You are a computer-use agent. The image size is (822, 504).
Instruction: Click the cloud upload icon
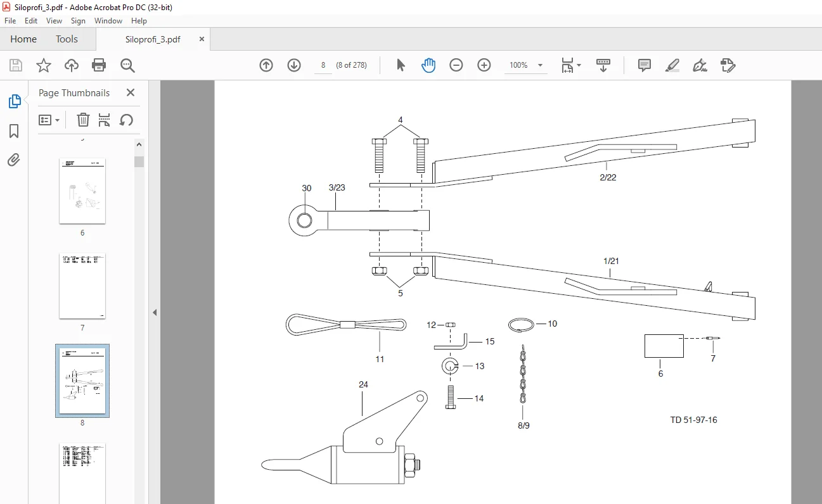pos(72,65)
